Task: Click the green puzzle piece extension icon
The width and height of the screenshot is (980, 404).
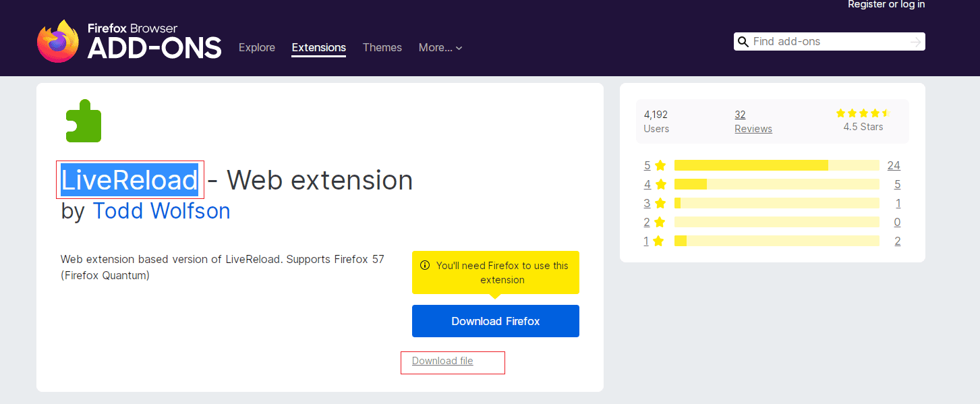Action: (x=83, y=121)
